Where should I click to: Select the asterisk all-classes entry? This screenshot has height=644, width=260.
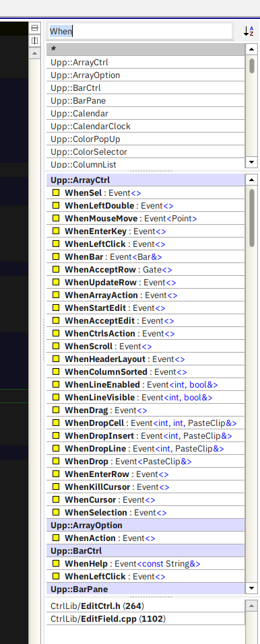[145, 49]
